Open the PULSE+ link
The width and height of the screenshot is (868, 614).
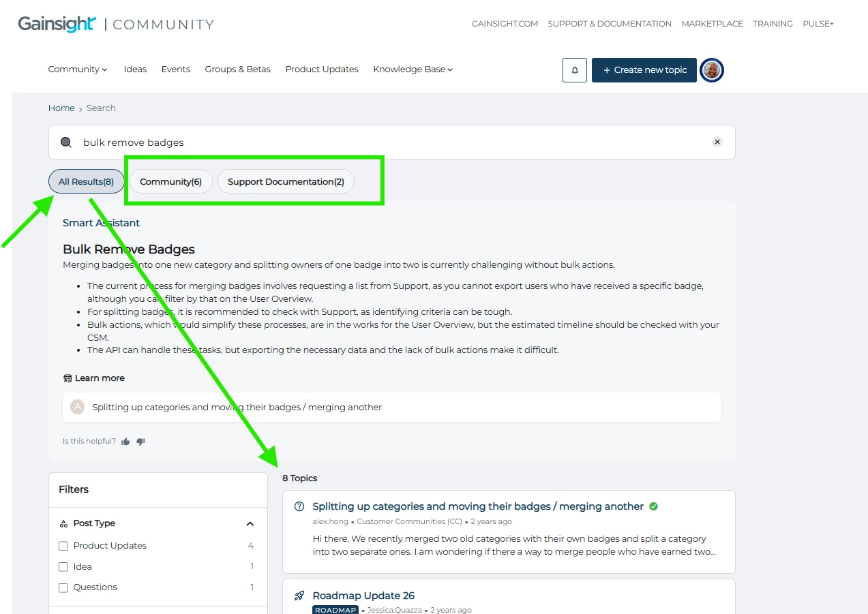tap(818, 24)
